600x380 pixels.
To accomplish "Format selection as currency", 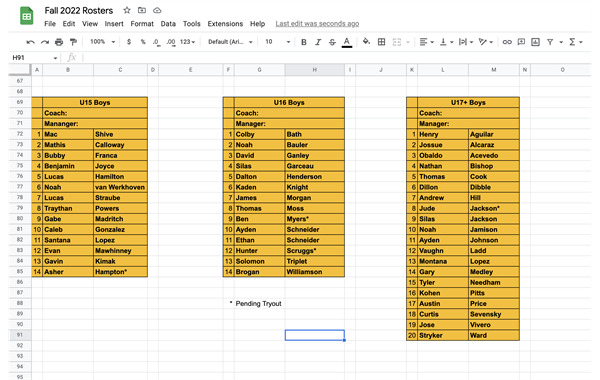I will (129, 42).
